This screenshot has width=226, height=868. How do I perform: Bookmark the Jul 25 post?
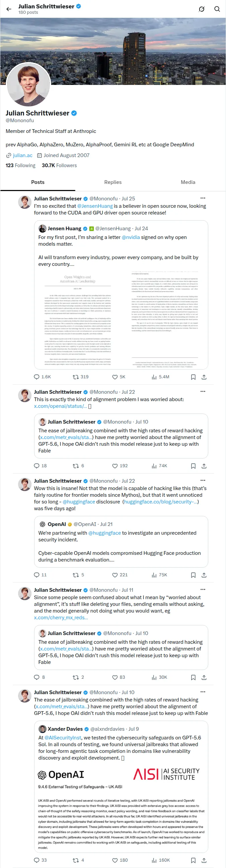(193, 377)
